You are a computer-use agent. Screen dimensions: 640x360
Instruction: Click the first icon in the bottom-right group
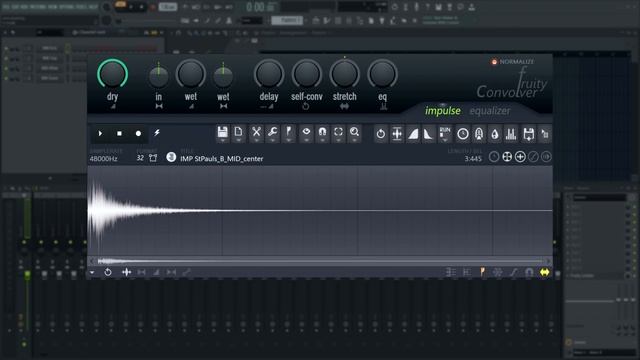coord(451,272)
